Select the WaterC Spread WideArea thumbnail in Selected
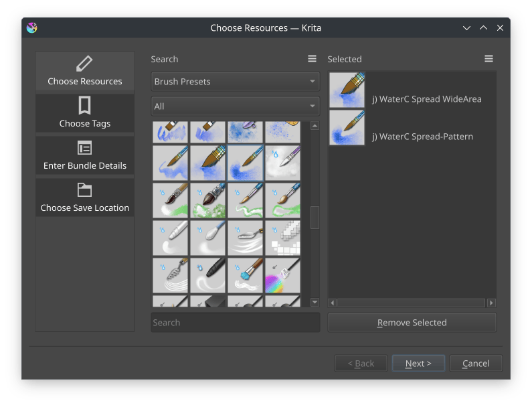Viewport: 532px width, 405px height. [347, 90]
